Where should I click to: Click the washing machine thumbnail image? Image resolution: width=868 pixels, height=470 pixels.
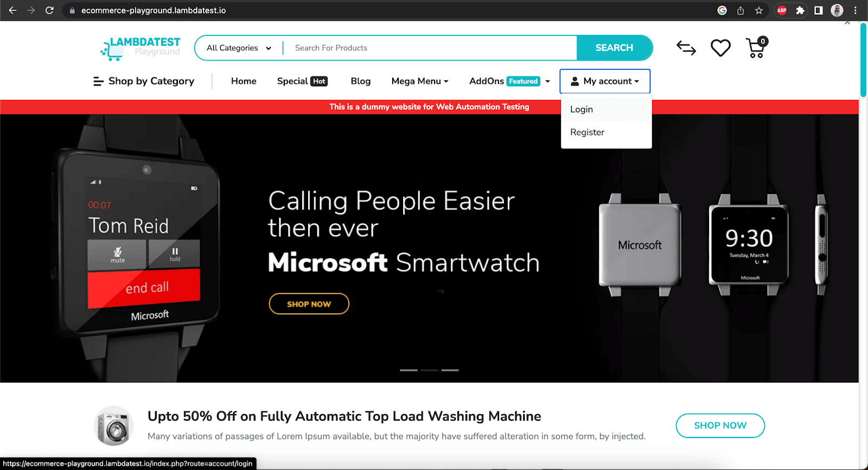(113, 426)
